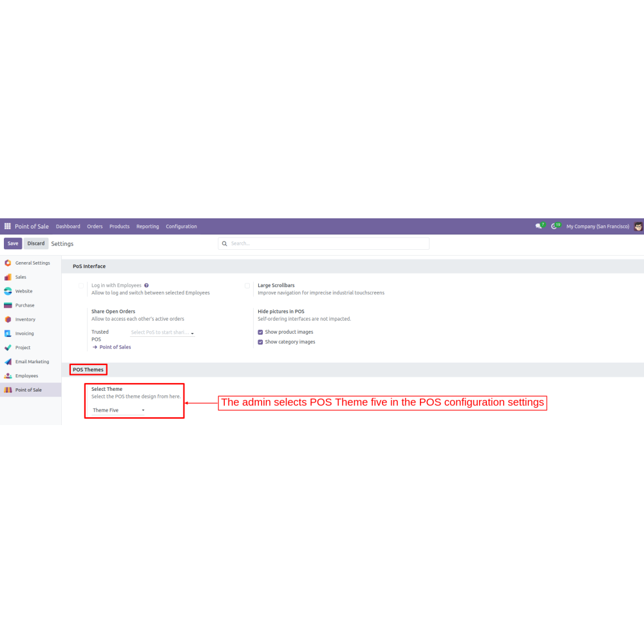The image size is (644, 644).
Task: Enable the Large Scrollbars checkbox
Action: pos(247,286)
